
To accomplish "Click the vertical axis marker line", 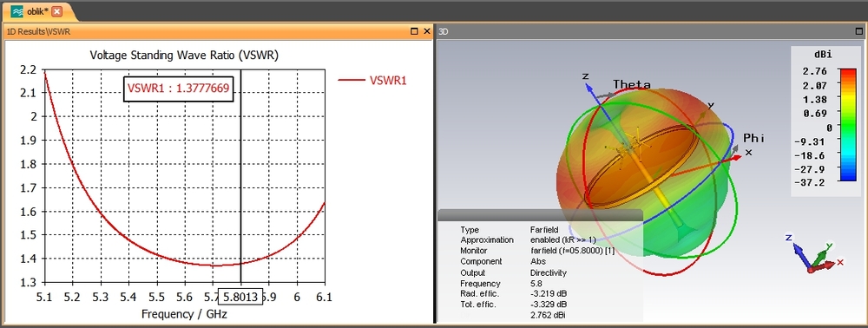I will pos(240,177).
